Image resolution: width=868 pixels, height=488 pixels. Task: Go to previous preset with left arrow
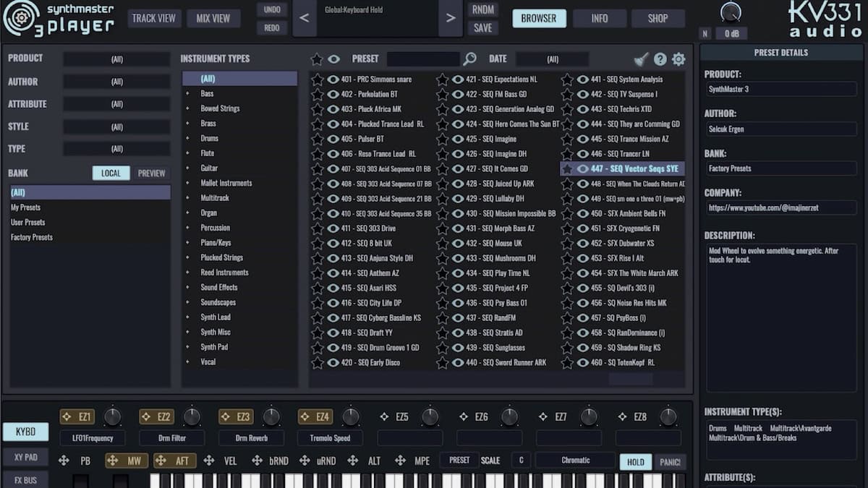point(304,18)
